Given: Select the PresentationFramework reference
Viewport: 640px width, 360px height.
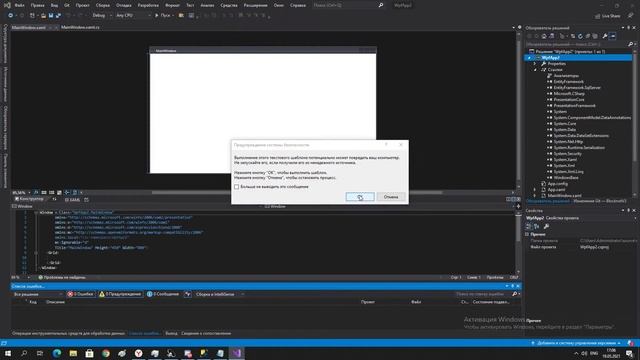Looking at the screenshot, I should pyautogui.click(x=574, y=106).
